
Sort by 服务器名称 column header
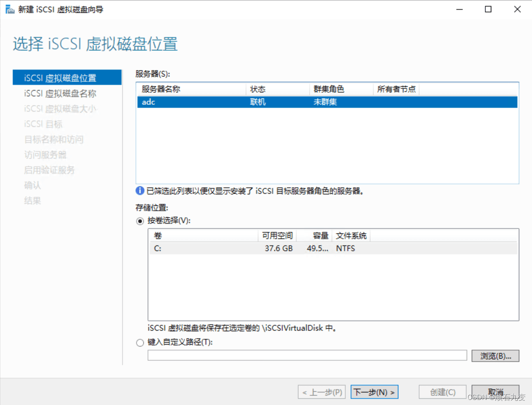[x=191, y=89]
